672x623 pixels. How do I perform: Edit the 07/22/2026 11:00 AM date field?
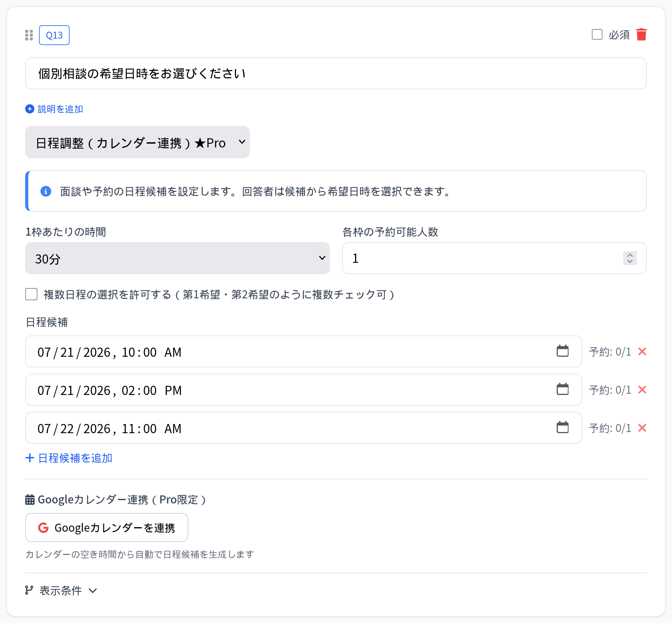pyautogui.click(x=304, y=428)
